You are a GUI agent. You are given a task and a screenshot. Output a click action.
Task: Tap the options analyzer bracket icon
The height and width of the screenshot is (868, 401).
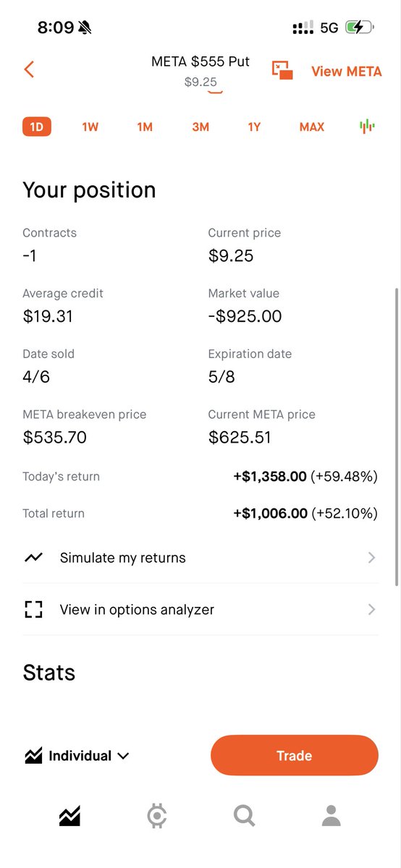point(33,610)
